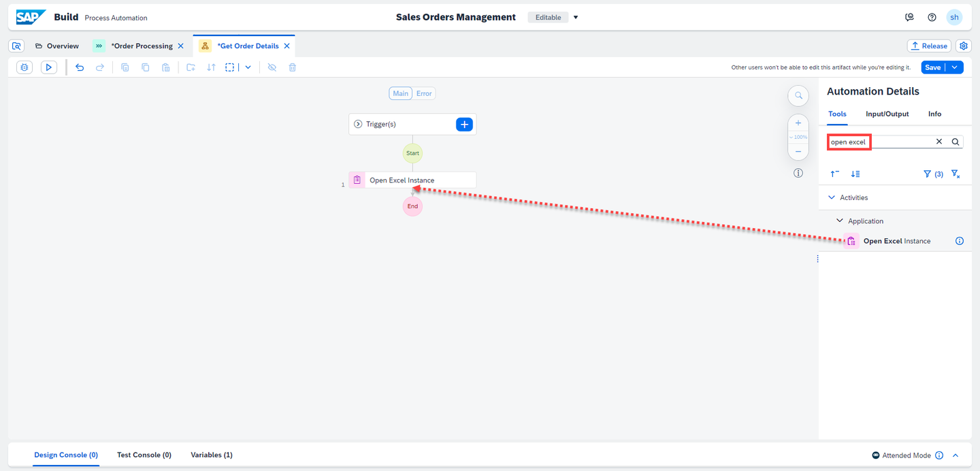Open the Save button dropdown arrow
980x471 pixels.
click(x=955, y=67)
